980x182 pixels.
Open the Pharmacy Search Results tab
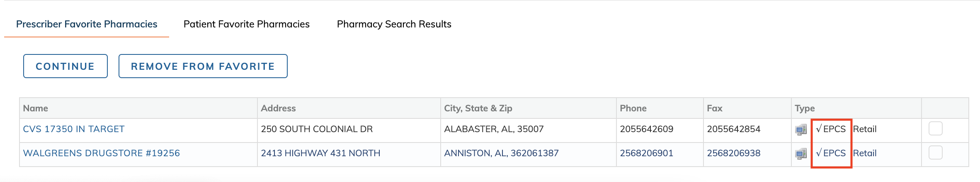tap(394, 24)
